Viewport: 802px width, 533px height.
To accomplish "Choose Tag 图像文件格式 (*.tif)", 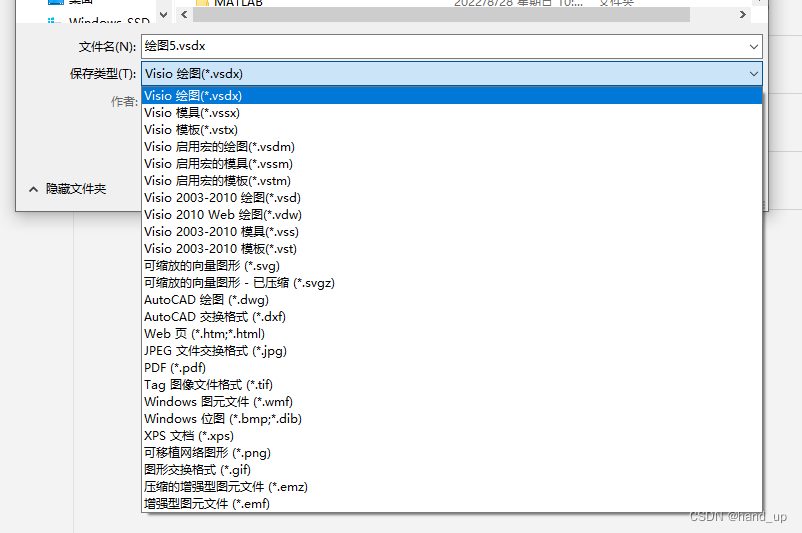I will coord(452,385).
